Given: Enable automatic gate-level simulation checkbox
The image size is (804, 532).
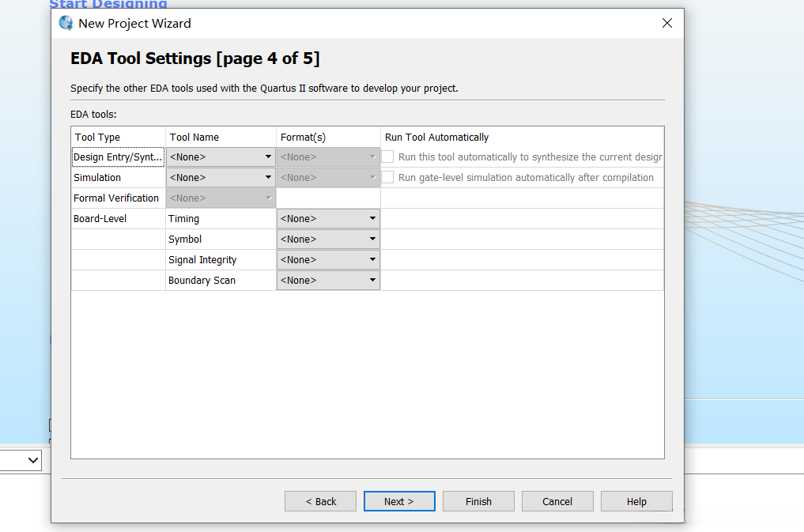Looking at the screenshot, I should [388, 178].
